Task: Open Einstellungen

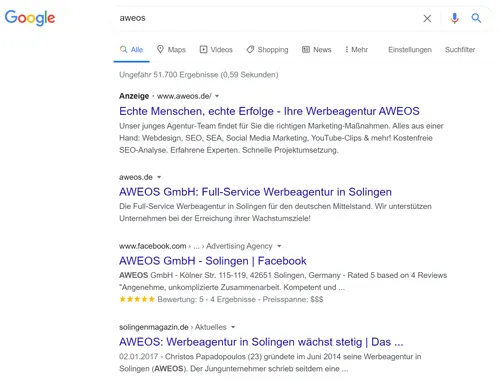Action: coord(410,50)
